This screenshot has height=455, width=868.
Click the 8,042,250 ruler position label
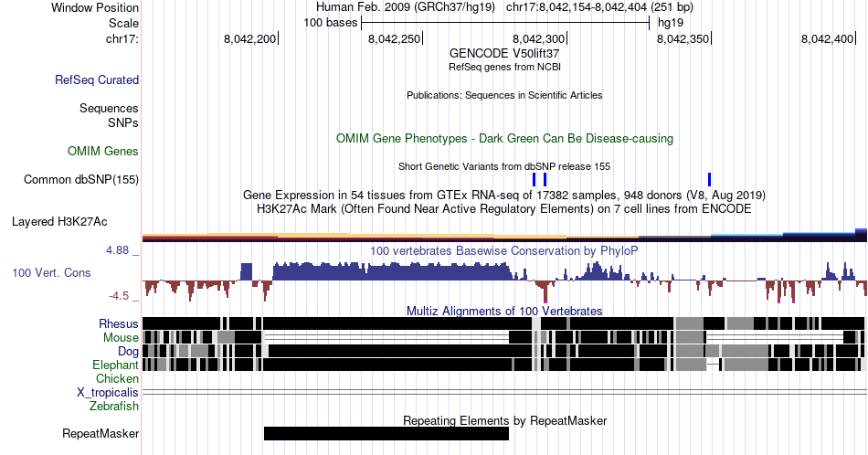[x=394, y=38]
